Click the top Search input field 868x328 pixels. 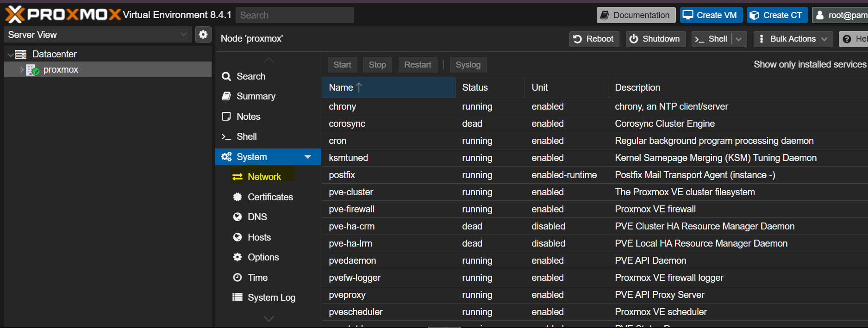click(x=294, y=15)
